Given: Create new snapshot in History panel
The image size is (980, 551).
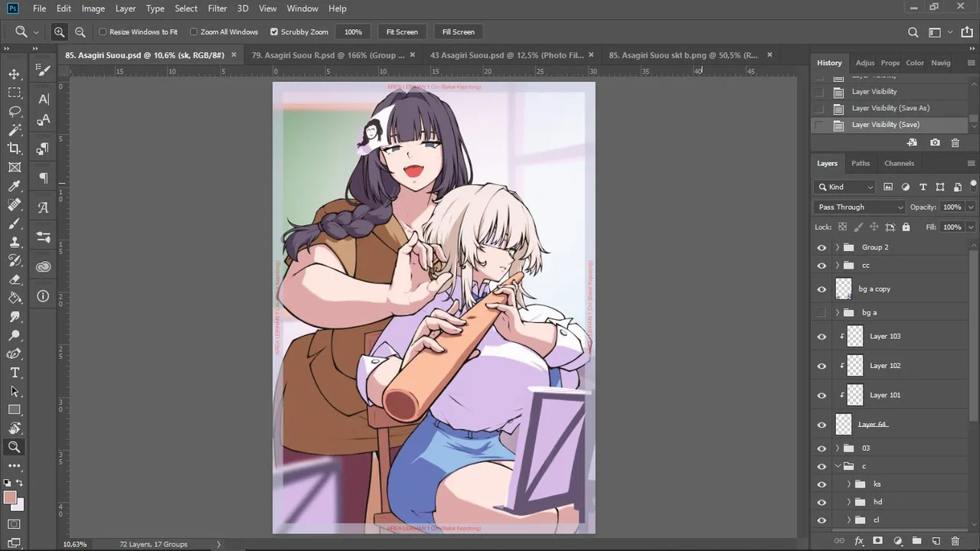Looking at the screenshot, I should pos(935,142).
